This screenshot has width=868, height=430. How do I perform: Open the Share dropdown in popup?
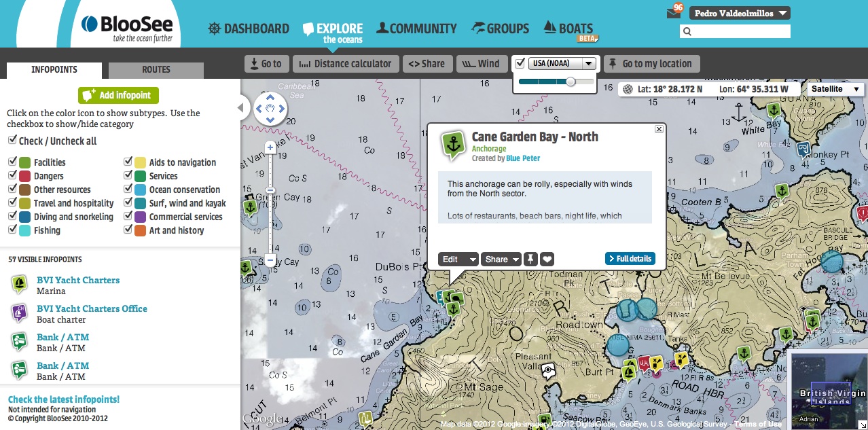pos(501,259)
